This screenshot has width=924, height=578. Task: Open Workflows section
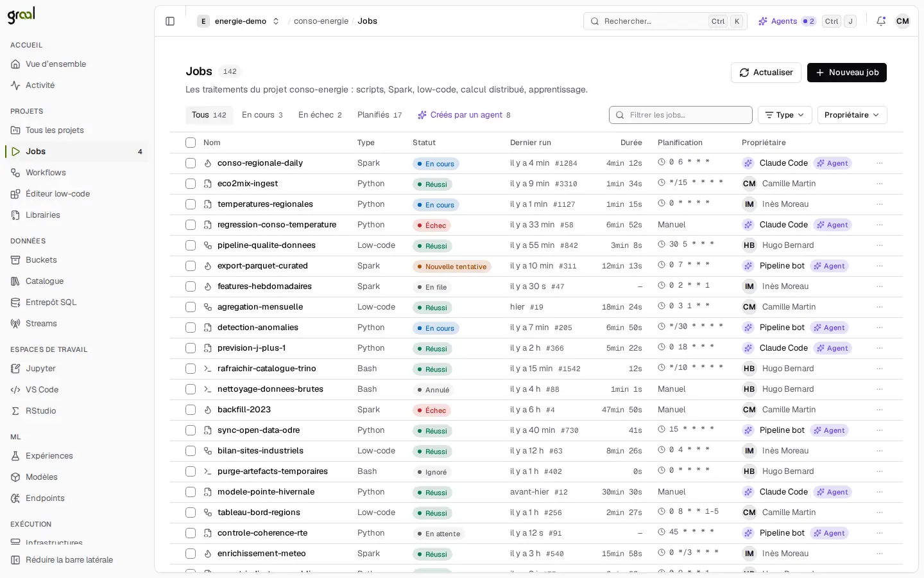tap(77, 173)
